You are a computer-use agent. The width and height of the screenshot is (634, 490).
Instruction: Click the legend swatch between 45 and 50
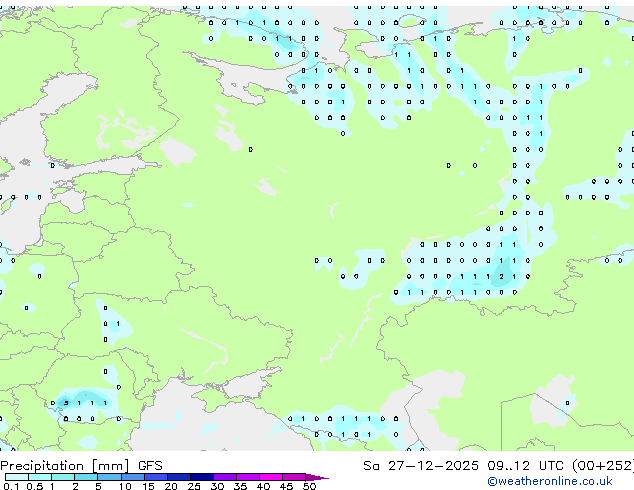(x=294, y=477)
